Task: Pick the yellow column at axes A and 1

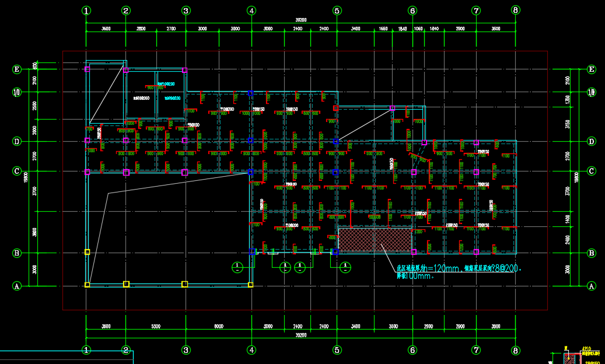Action: (x=87, y=285)
